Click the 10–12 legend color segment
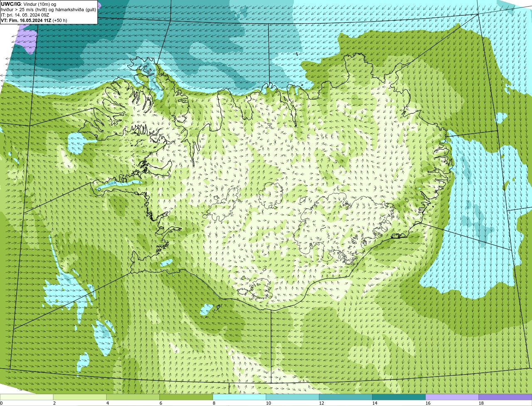 (293, 397)
